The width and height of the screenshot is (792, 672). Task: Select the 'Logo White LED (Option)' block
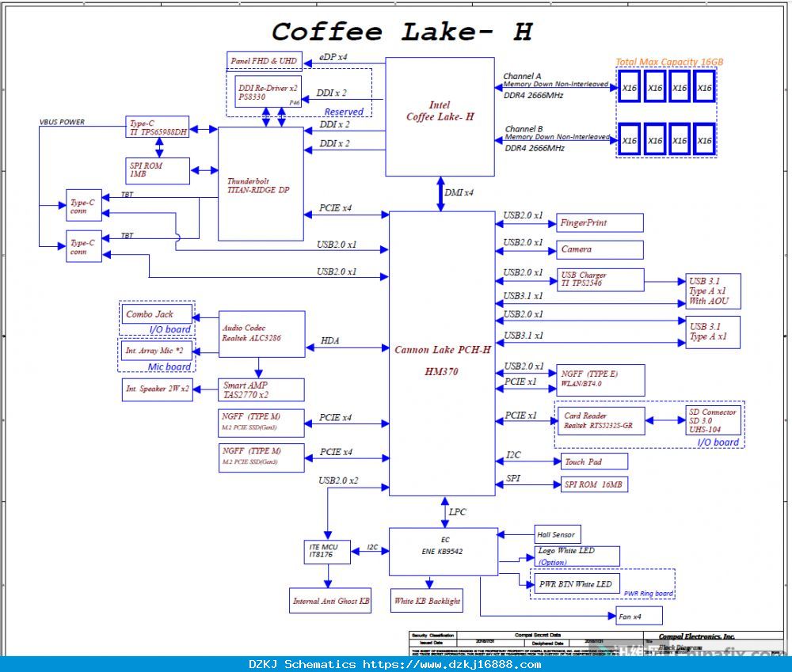pos(577,556)
